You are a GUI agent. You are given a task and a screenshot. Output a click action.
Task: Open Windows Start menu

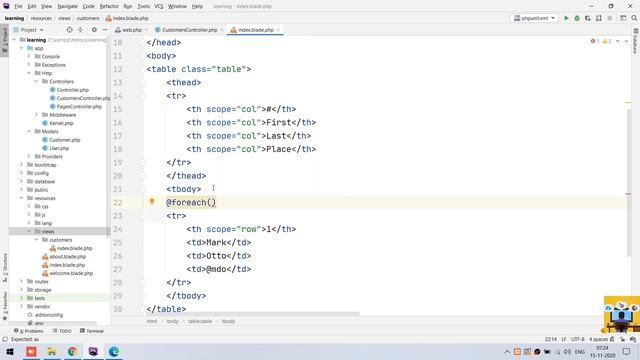(x=10, y=351)
